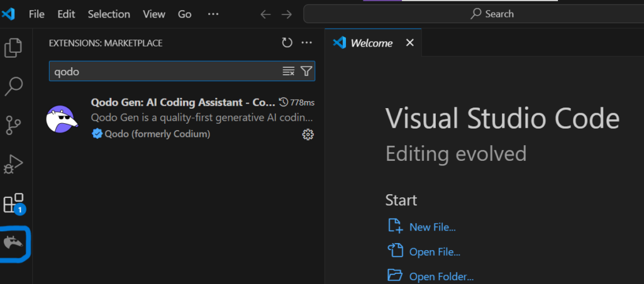
Task: Open the Run and Debug view
Action: [x=13, y=164]
